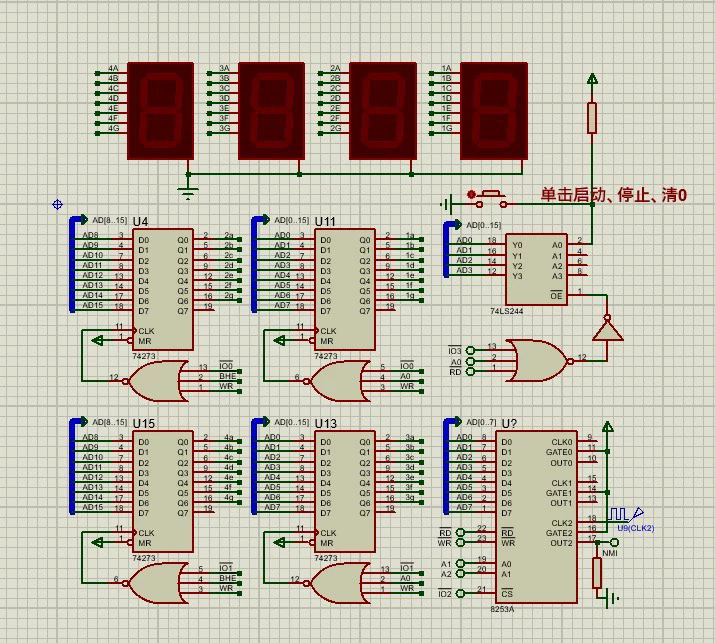Select the U15 74273 latch component

tap(163, 492)
